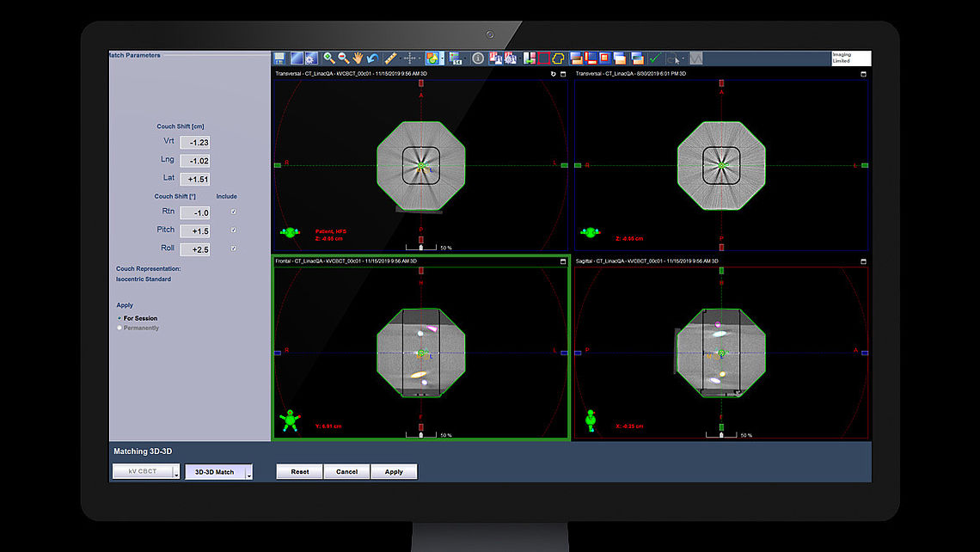Viewport: 980px width, 552px height.
Task: Select the crosshair move tool
Action: [x=410, y=57]
